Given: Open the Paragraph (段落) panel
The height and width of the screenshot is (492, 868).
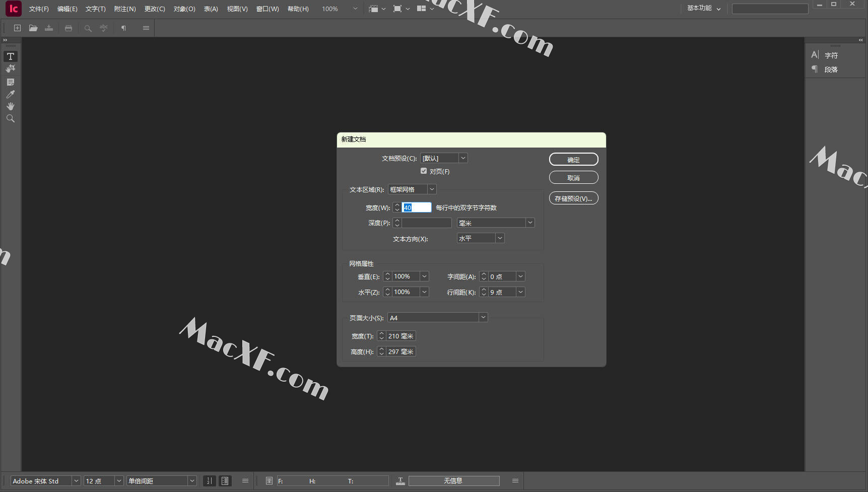Looking at the screenshot, I should click(830, 69).
